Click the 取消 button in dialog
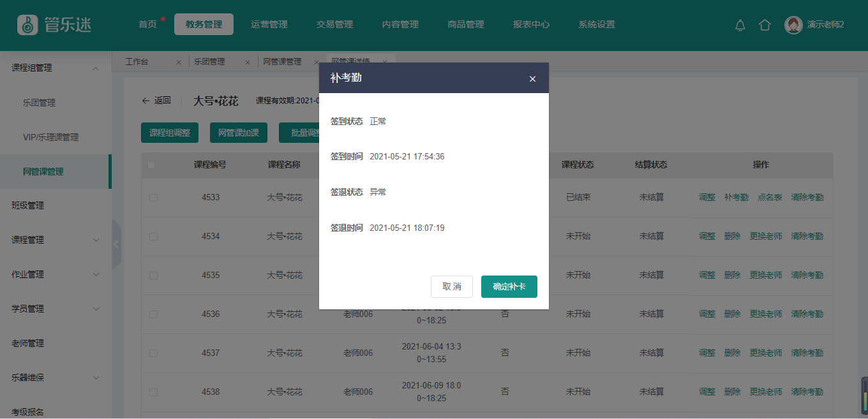Image resolution: width=868 pixels, height=419 pixels. (452, 286)
